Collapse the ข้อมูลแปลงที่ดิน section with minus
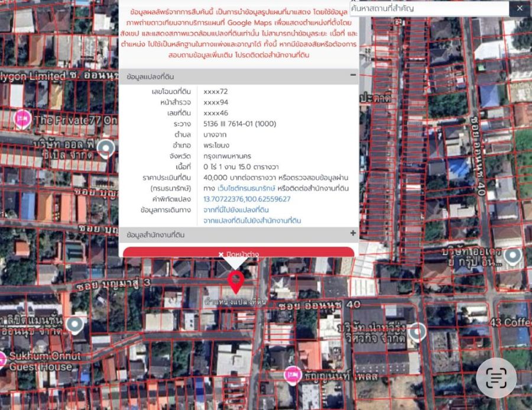The width and height of the screenshot is (532, 410). click(x=353, y=75)
